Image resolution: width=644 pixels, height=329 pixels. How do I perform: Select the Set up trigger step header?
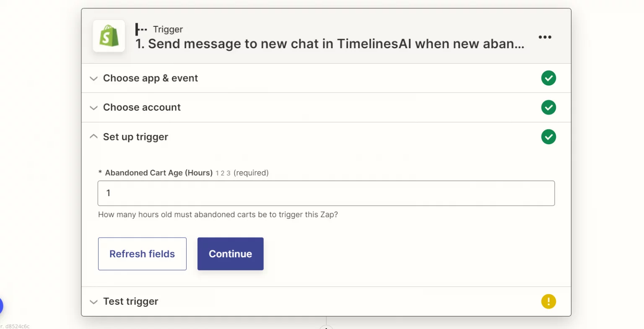coord(135,137)
